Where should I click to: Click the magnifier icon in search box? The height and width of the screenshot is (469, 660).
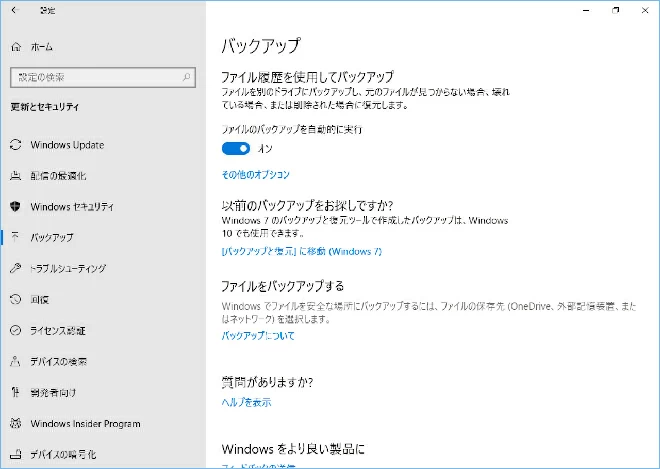pos(185,77)
